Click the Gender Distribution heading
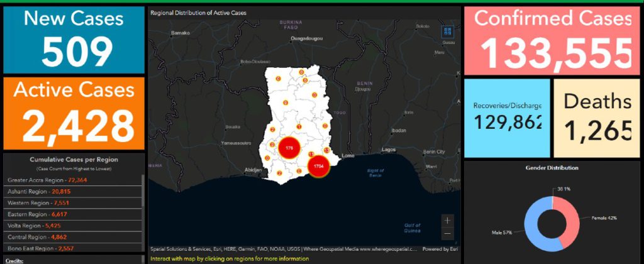 click(552, 168)
